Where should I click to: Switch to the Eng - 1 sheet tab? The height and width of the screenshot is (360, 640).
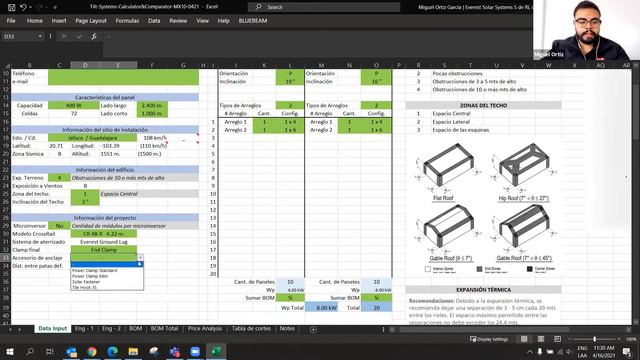click(x=84, y=329)
